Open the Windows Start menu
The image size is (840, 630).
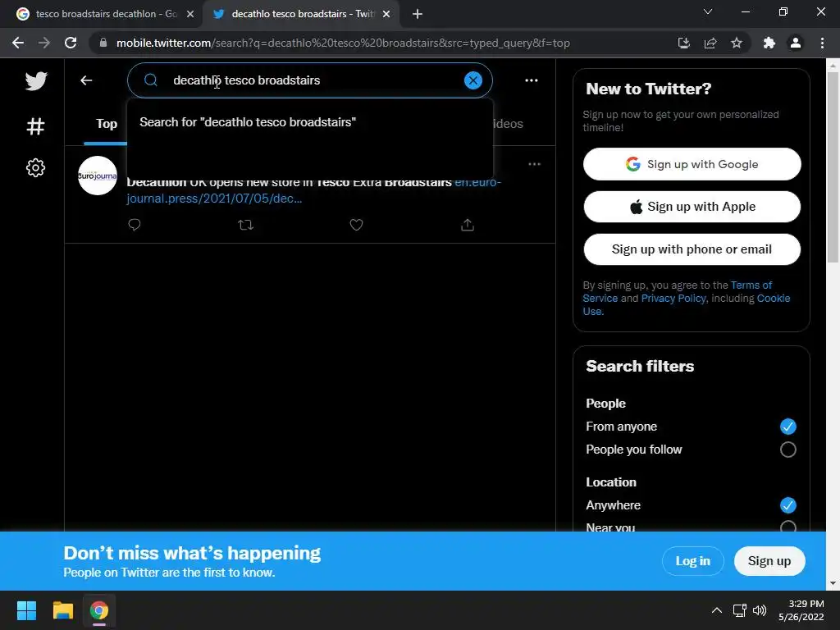coord(26,610)
